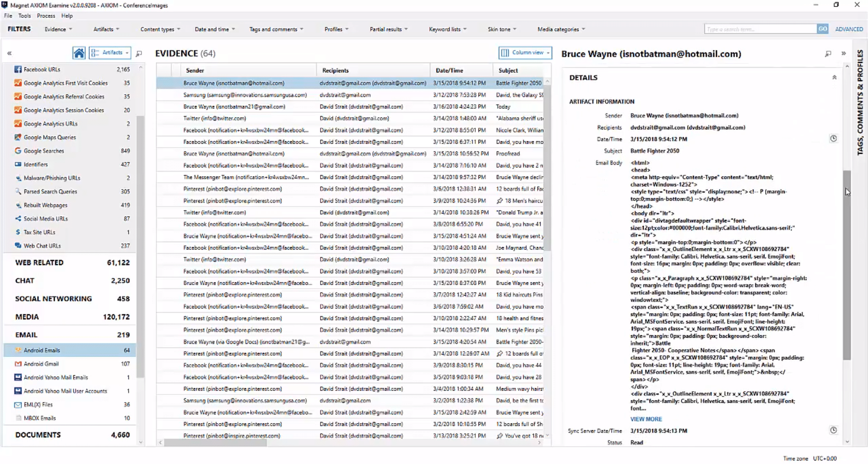This screenshot has width=868, height=464.
Task: Open the Media categories filter dropdown
Action: pyautogui.click(x=561, y=29)
